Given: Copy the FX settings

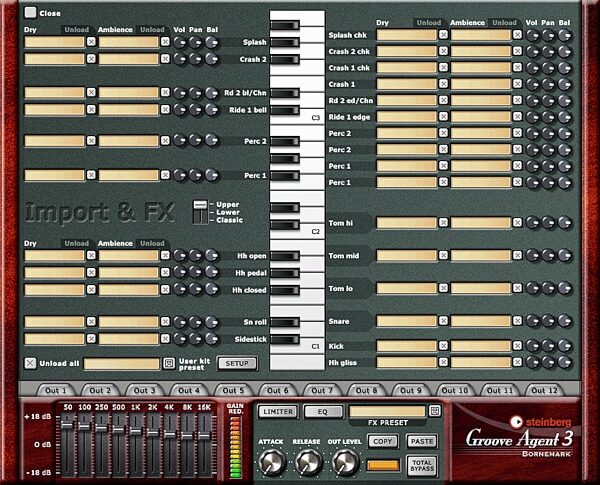Looking at the screenshot, I should click(383, 441).
